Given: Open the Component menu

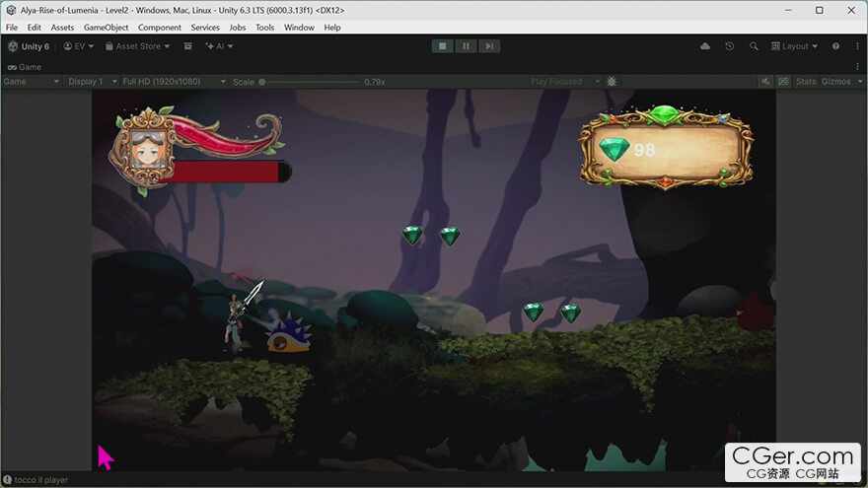Looking at the screenshot, I should 160,28.
